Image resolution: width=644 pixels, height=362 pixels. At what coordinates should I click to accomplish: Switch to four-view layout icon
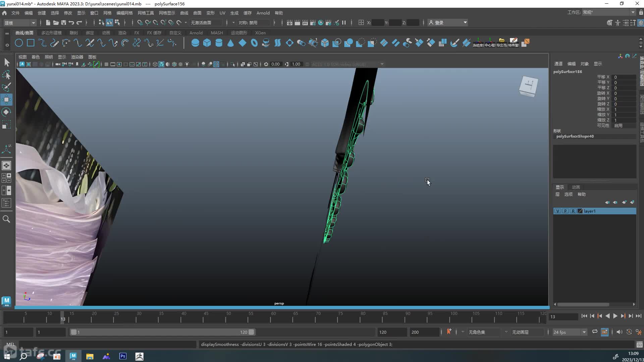pyautogui.click(x=6, y=178)
